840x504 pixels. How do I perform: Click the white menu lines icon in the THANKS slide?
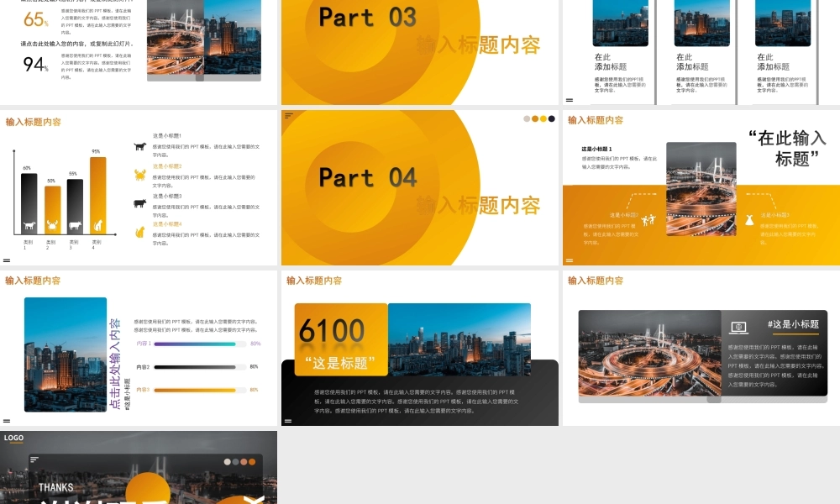[34, 459]
